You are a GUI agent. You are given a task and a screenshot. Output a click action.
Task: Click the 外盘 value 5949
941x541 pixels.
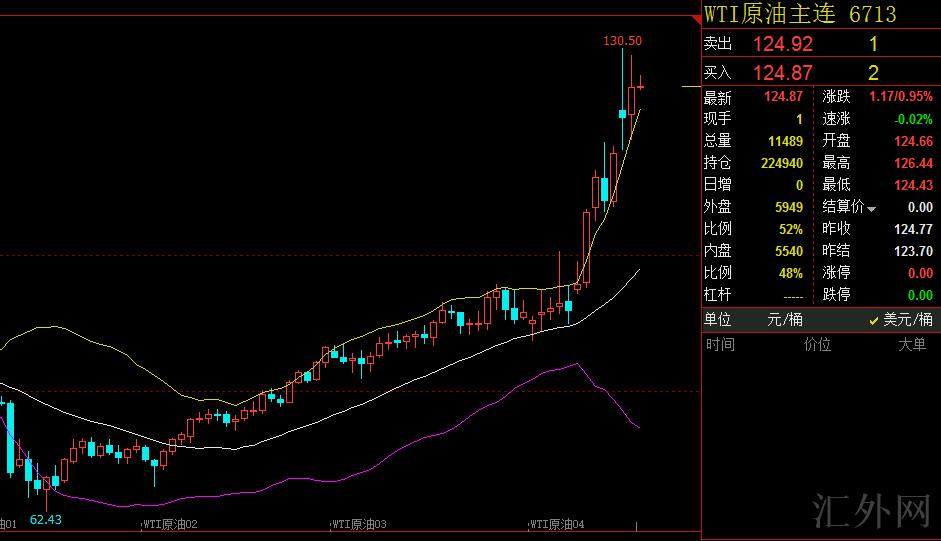point(789,207)
